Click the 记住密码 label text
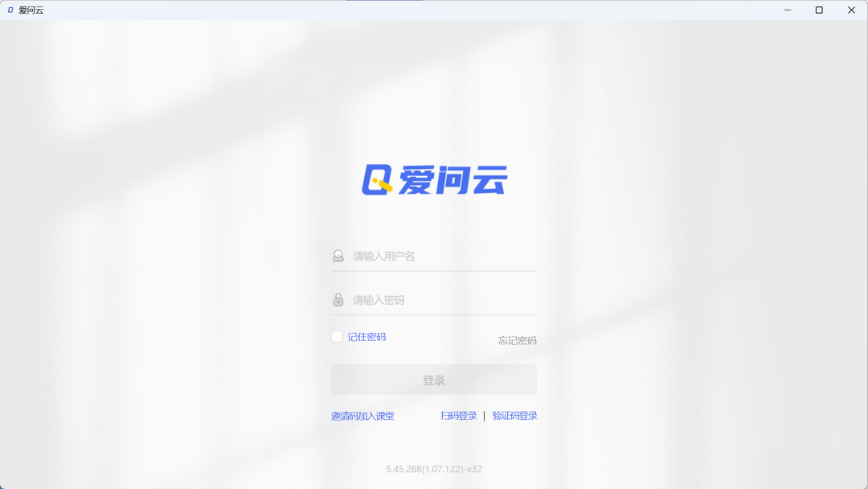Image resolution: width=868 pixels, height=489 pixels. [x=366, y=337]
